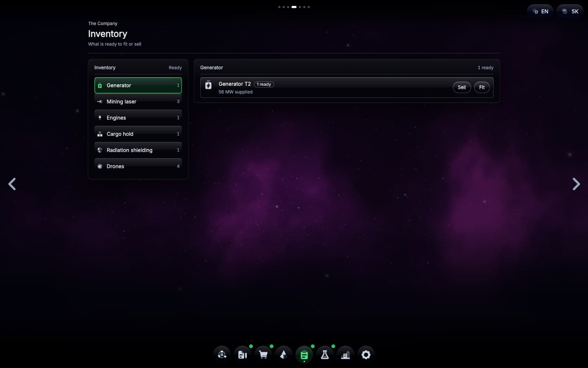The height and width of the screenshot is (368, 588).
Task: Click the last page indicator dot at top
Action: 309,7
